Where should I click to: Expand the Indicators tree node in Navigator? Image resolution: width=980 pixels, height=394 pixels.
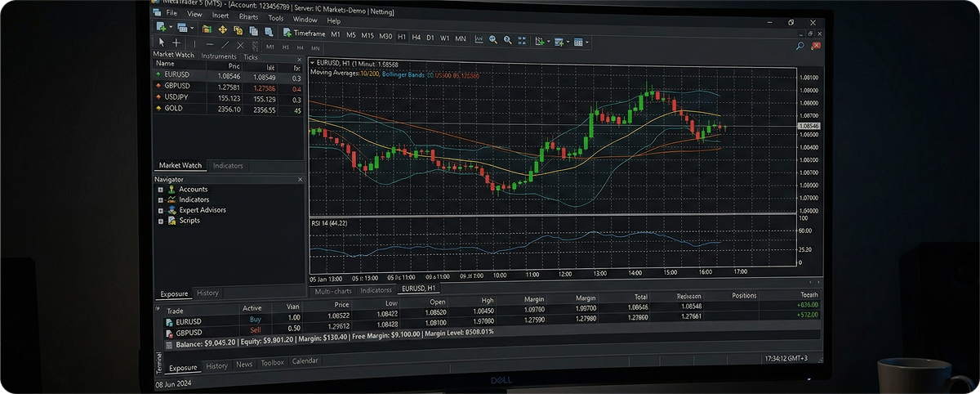point(160,199)
